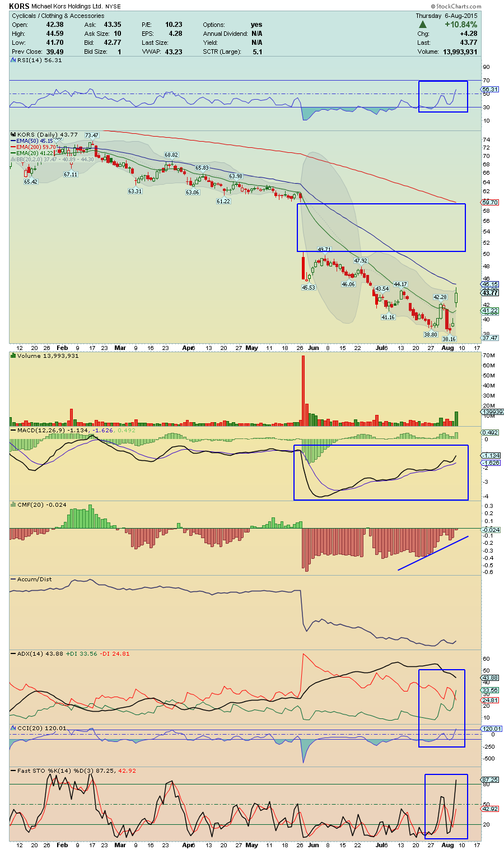The image size is (504, 850).
Task: Click the green line marker for EMA(20) legend
Action: 13,153
